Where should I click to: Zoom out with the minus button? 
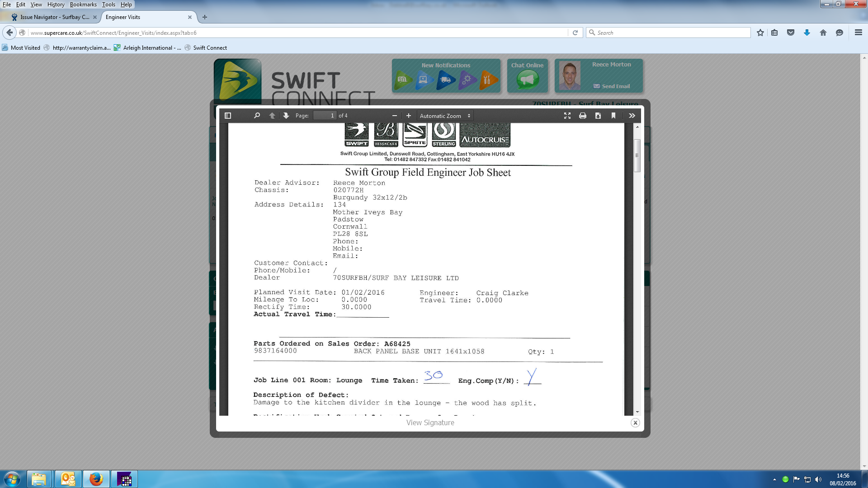(x=395, y=116)
